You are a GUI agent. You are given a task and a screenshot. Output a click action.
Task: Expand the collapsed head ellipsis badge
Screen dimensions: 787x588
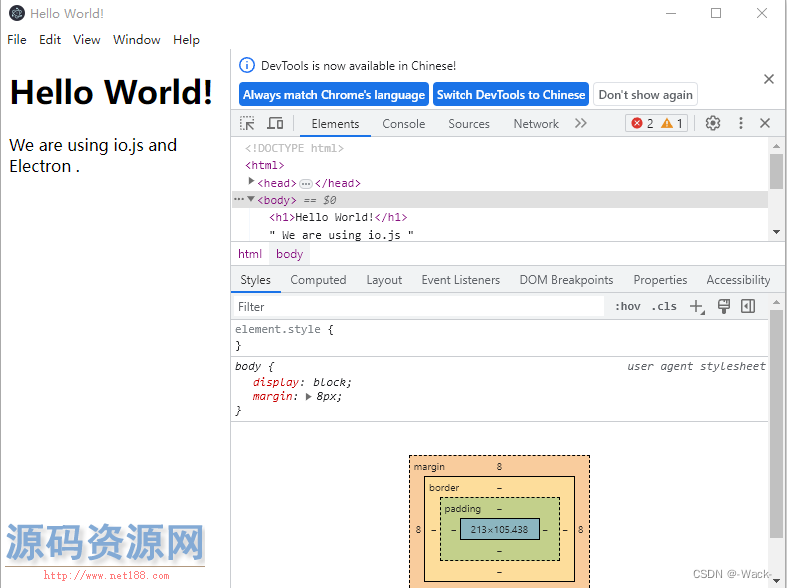point(306,184)
